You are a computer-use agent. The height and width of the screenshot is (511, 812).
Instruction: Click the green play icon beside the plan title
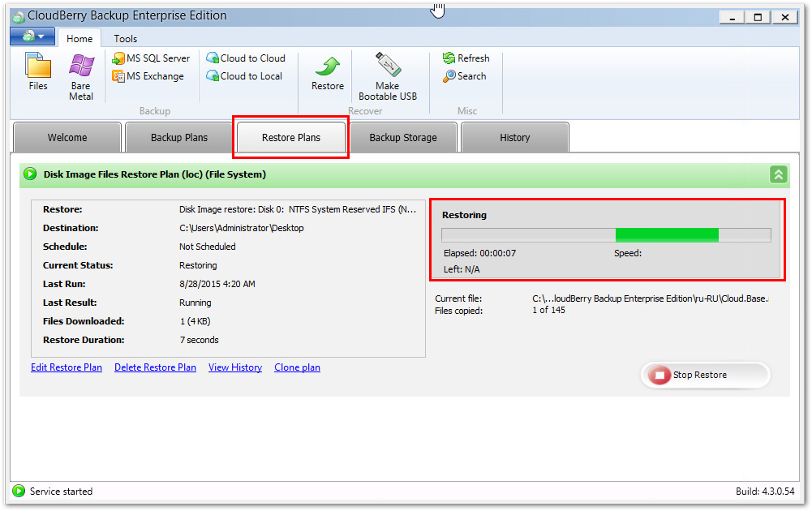point(30,174)
